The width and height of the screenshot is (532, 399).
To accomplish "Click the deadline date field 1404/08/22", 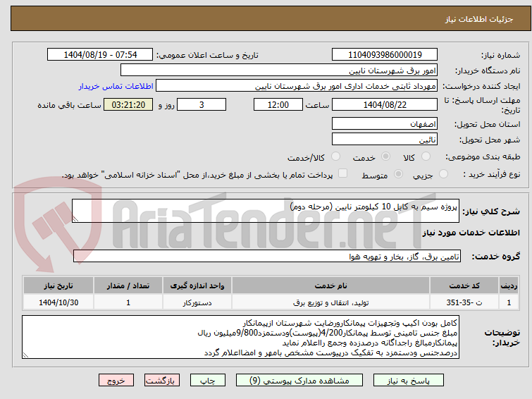I will [x=385, y=104].
